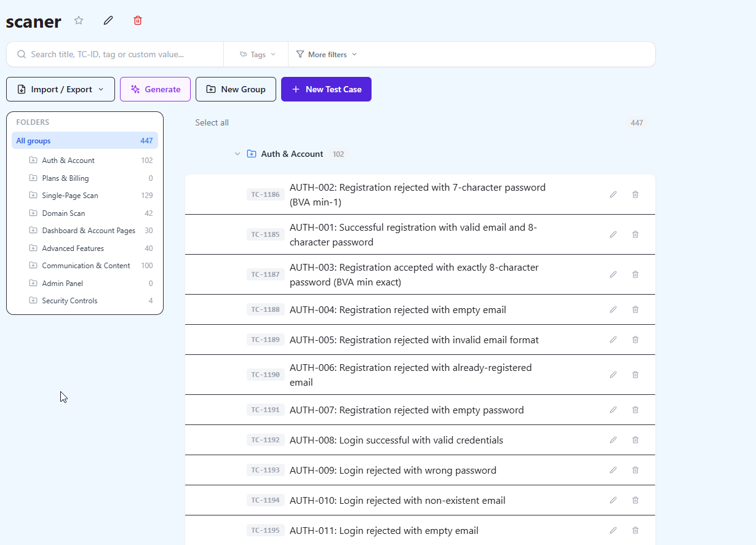Open Single-Page Scan folder
756x545 pixels.
pos(91,196)
